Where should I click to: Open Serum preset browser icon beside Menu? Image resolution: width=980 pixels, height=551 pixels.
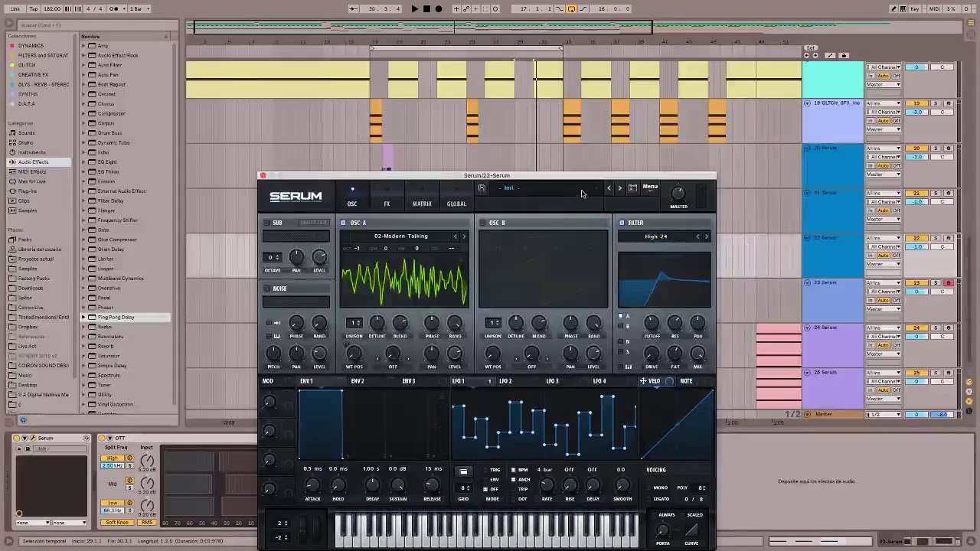point(632,187)
